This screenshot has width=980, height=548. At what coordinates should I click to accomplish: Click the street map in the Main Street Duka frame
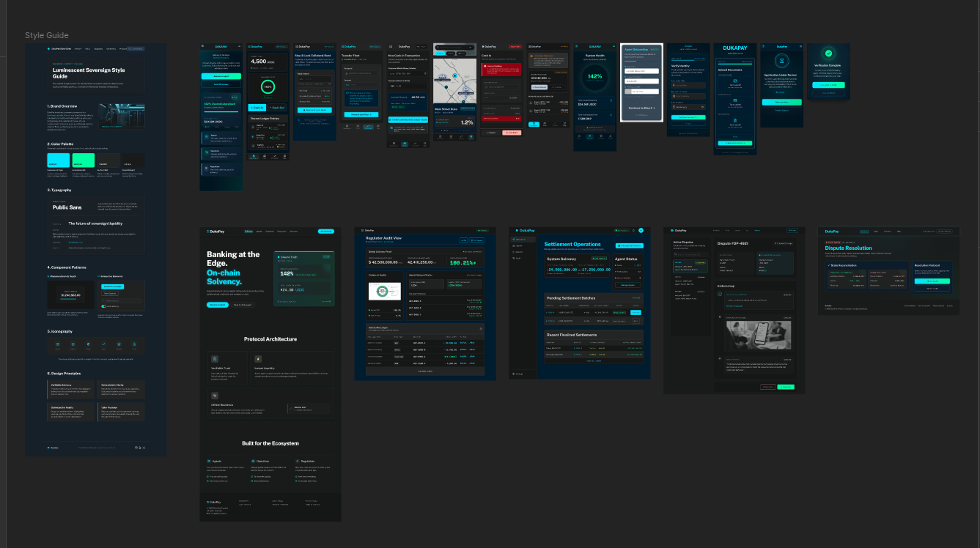tap(454, 79)
